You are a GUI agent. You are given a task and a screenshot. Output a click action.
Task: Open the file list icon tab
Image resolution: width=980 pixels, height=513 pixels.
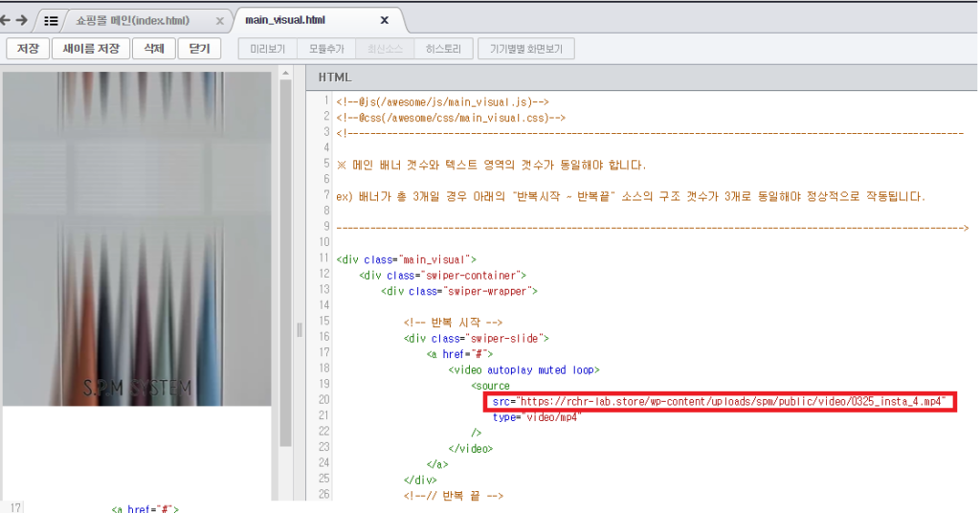tap(51, 21)
